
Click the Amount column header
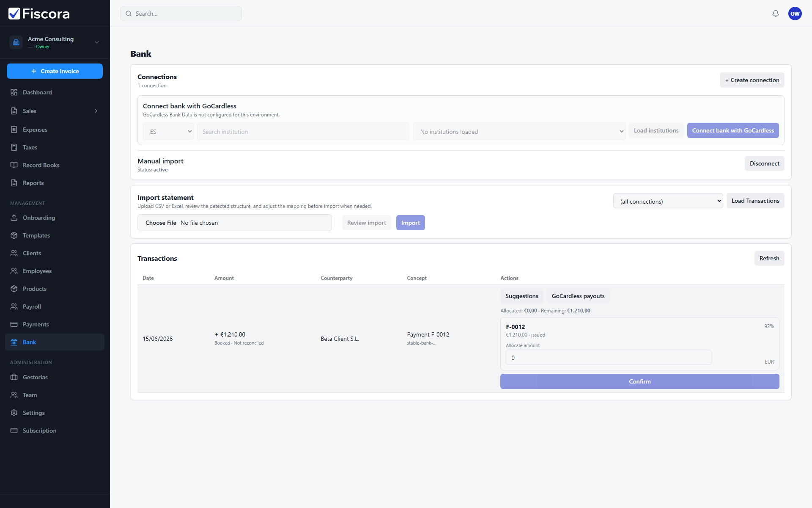point(224,278)
